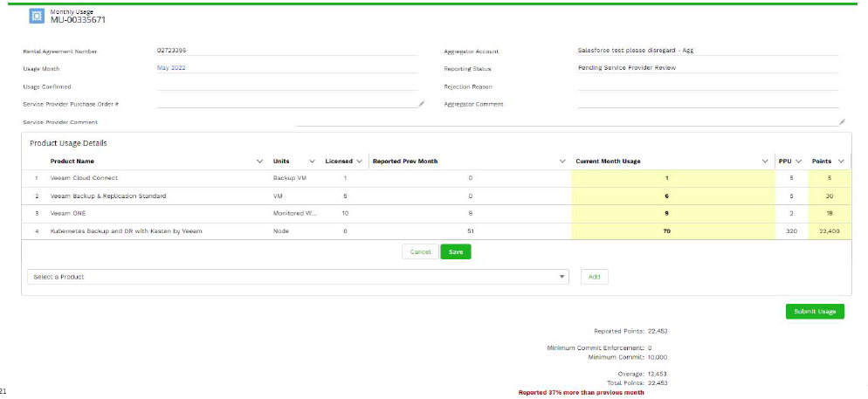The width and height of the screenshot is (868, 399).
Task: Open the May 2022 usage month link
Action: [x=171, y=68]
